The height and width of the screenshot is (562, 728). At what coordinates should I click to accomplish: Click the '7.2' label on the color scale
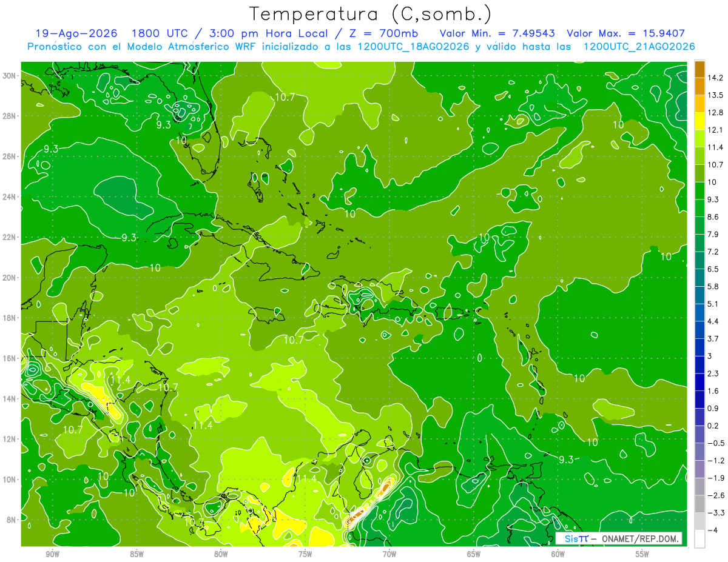[714, 252]
